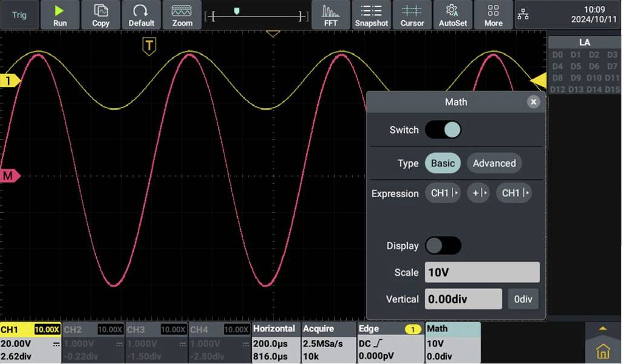This screenshot has width=622, height=364.
Task: Click the Zoom waveform icon
Action: point(182,15)
